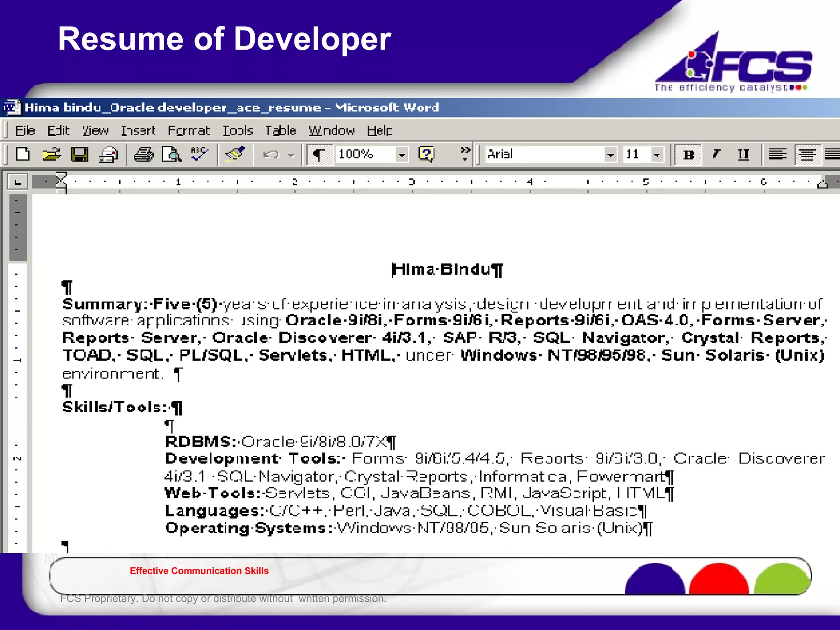This screenshot has height=630, width=840.
Task: Click the tab stop selector at ruler corner
Action: coord(17,182)
